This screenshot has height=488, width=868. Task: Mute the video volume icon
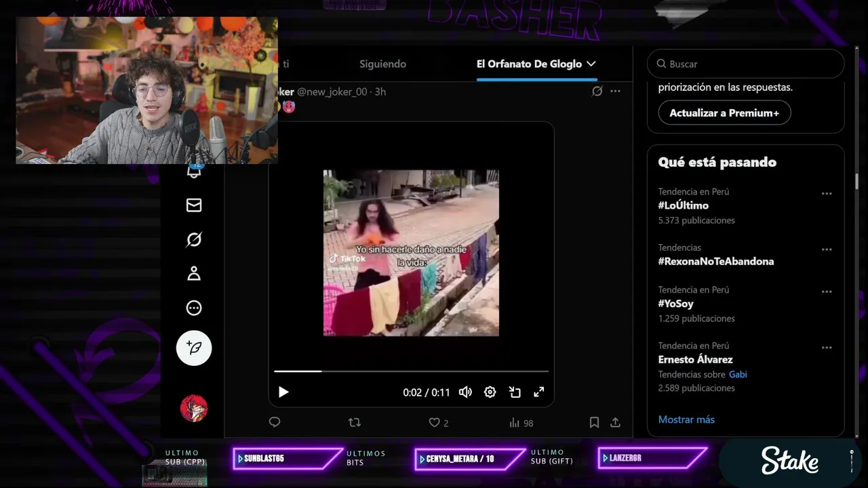tap(465, 392)
